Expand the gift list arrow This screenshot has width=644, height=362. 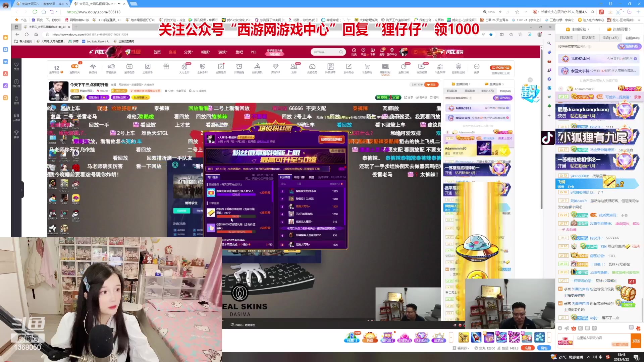549,337
